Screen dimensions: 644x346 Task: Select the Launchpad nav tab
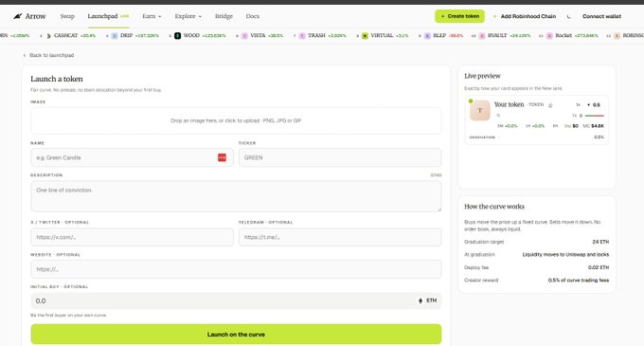tap(108, 16)
